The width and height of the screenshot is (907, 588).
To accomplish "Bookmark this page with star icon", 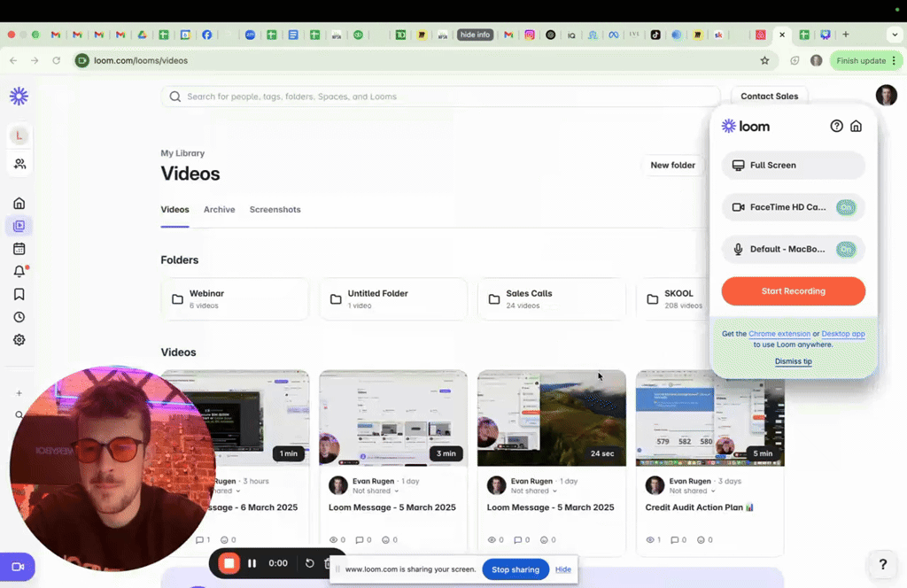I will 764,61.
